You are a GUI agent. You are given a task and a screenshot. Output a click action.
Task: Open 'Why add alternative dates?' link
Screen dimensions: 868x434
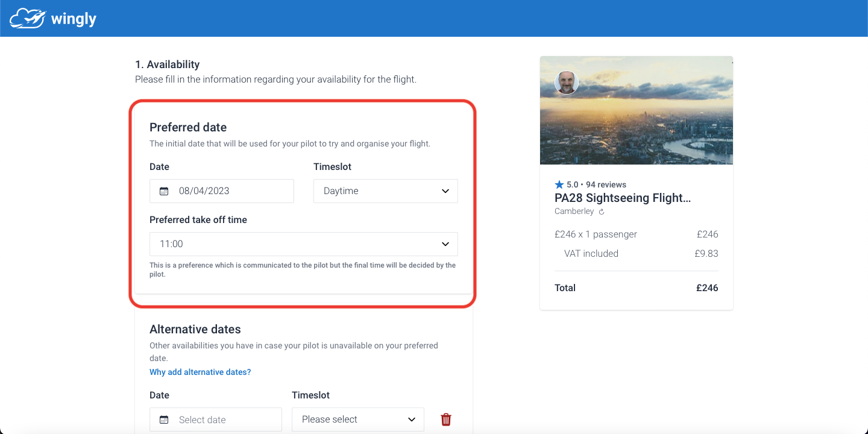point(200,373)
